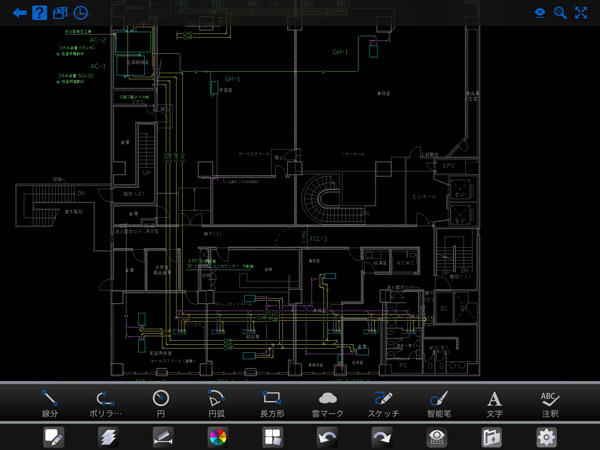Select the 線分 line tool
This screenshot has height=450, width=600.
coord(50,403)
